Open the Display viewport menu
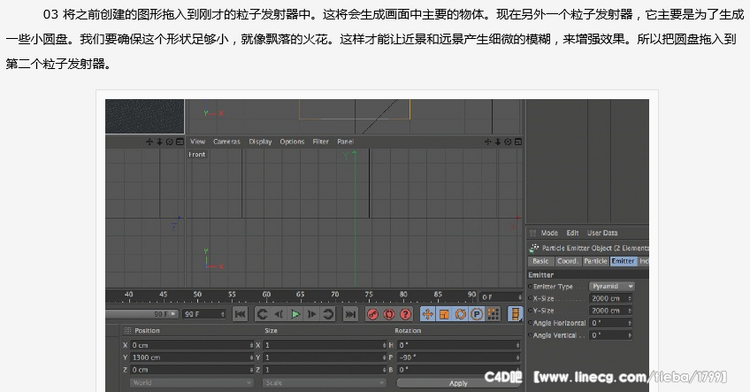 click(x=260, y=142)
